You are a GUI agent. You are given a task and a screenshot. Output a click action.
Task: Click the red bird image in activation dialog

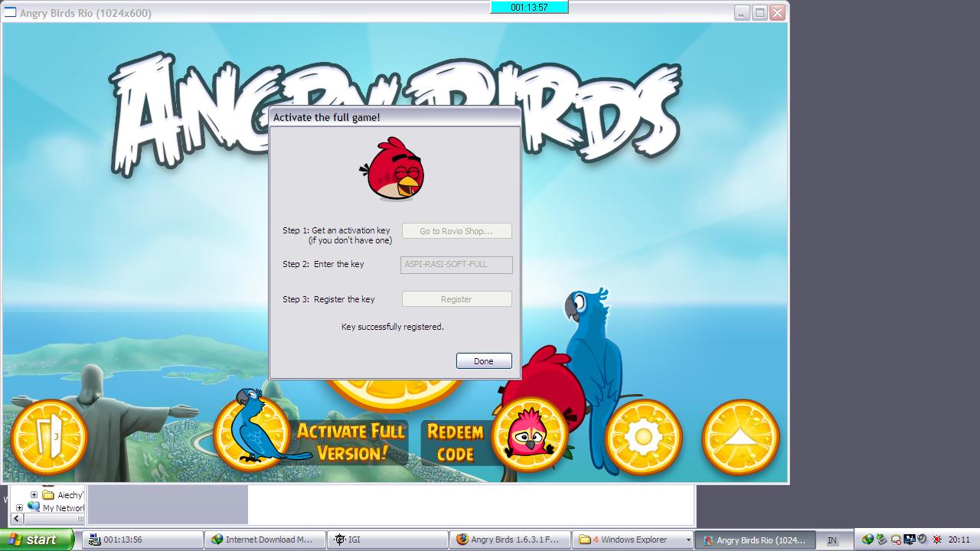click(x=392, y=167)
